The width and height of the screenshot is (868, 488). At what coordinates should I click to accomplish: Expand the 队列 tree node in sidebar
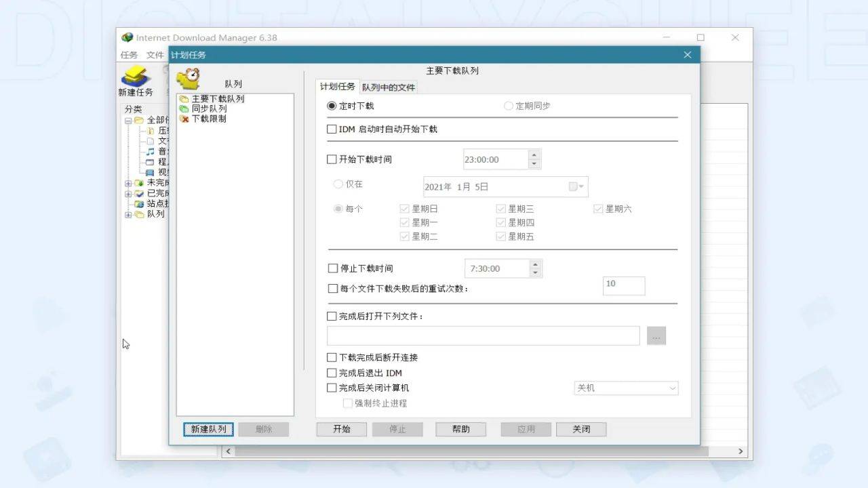[128, 213]
